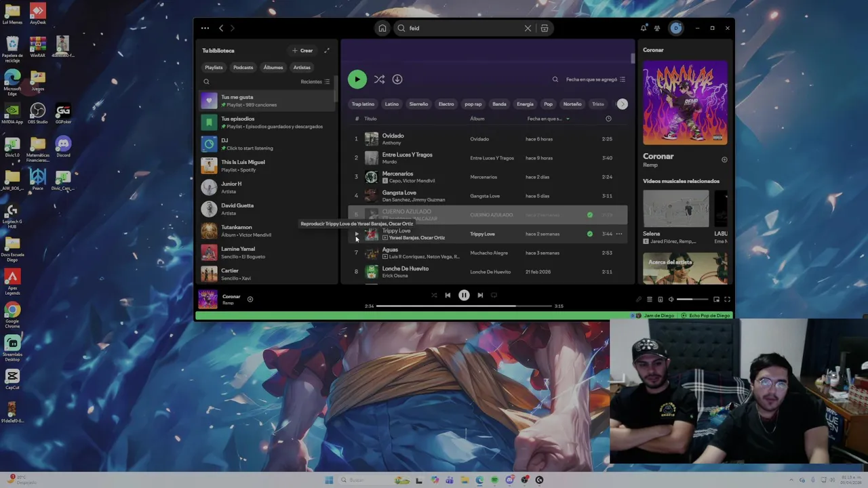Mute with the speaker icon
This screenshot has height=488, width=868.
tap(671, 300)
